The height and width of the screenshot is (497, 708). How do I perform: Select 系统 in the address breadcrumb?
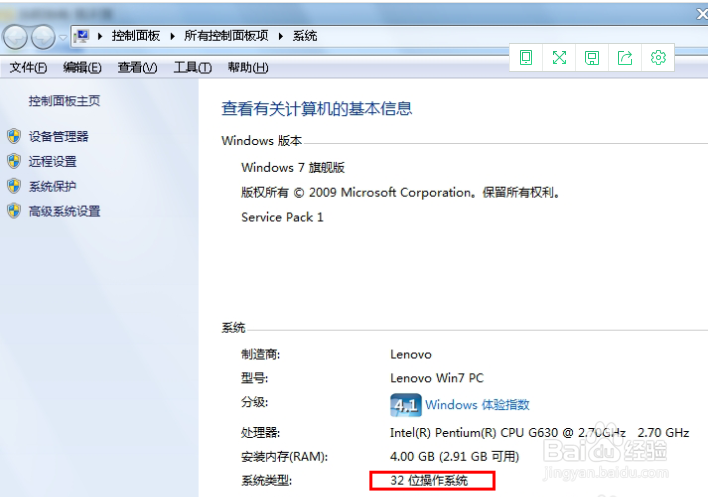pos(305,36)
